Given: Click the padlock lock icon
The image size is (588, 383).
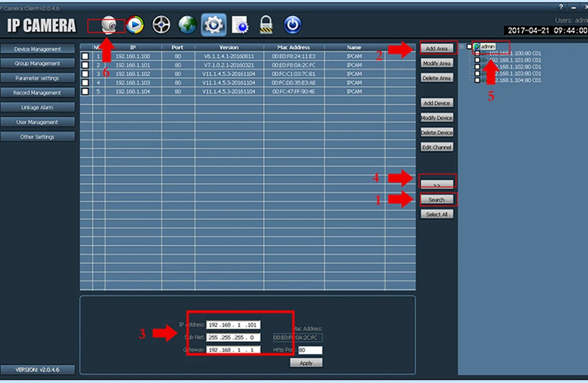Looking at the screenshot, I should pos(266,25).
